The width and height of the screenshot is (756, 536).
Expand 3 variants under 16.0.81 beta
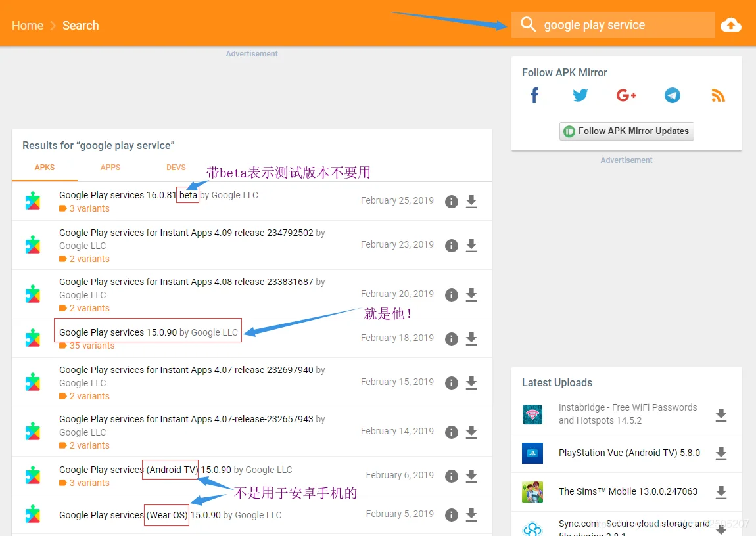[x=84, y=208]
